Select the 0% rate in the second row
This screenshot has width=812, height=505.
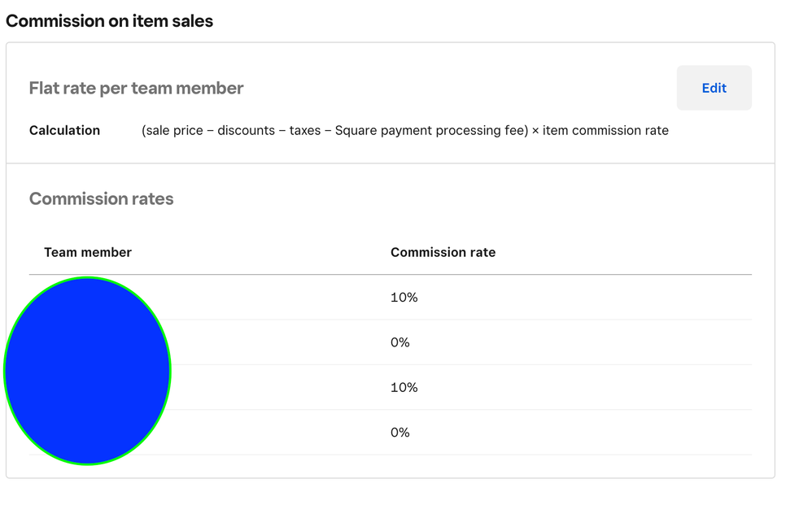pos(399,342)
